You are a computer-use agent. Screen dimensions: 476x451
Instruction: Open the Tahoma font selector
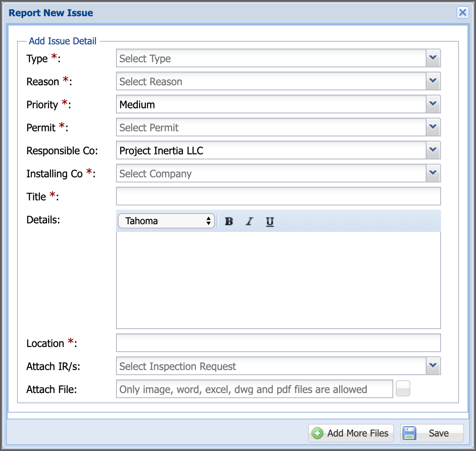pos(166,221)
